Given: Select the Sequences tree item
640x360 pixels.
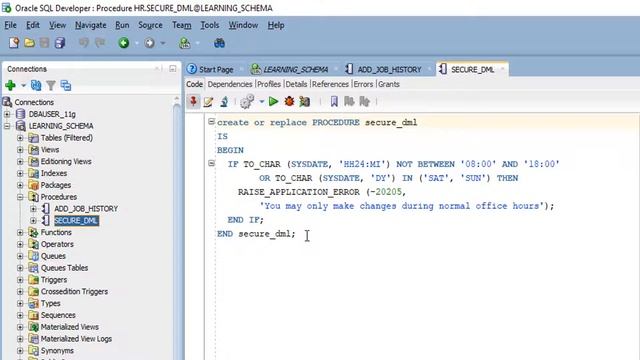Looking at the screenshot, I should 58,315.
